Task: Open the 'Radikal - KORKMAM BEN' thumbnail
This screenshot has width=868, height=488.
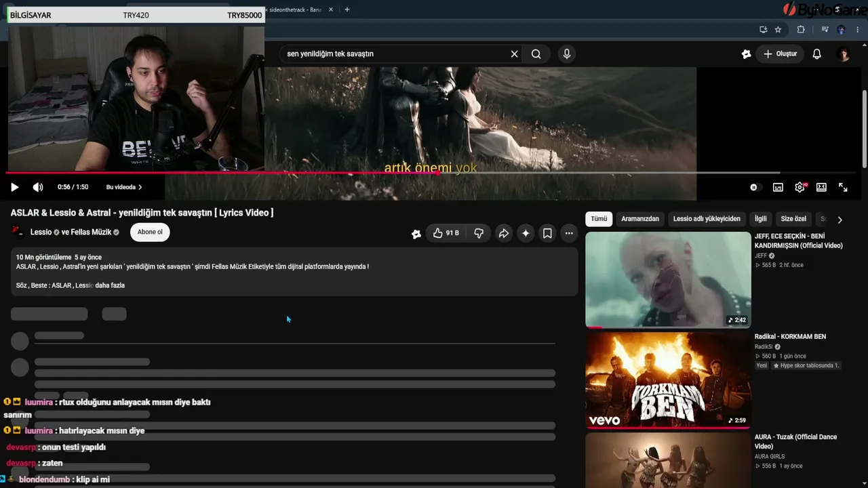Action: pyautogui.click(x=668, y=380)
